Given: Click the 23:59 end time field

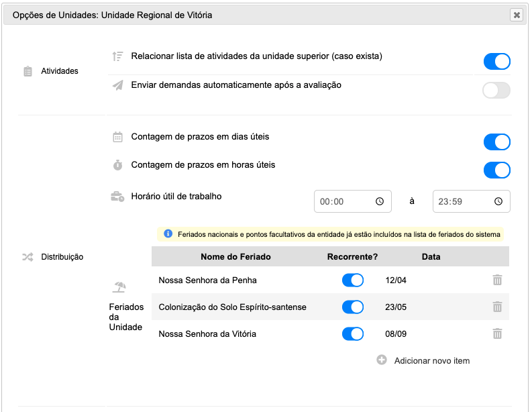Looking at the screenshot, I should click(x=471, y=201).
